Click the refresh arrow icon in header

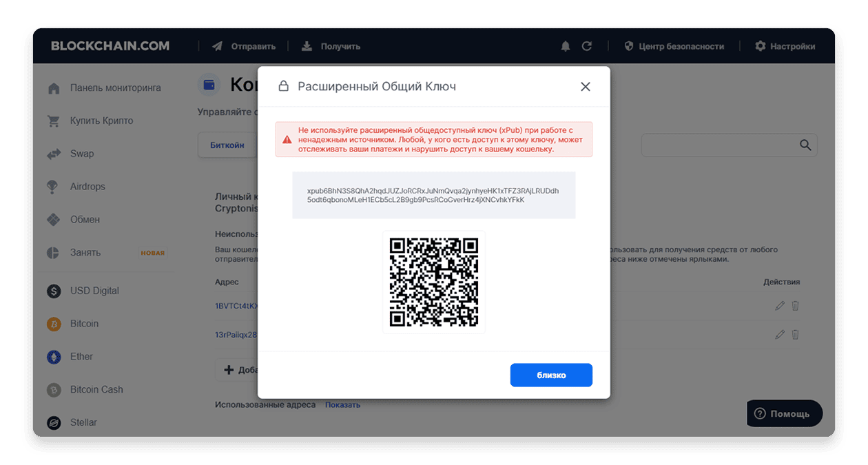pyautogui.click(x=587, y=46)
